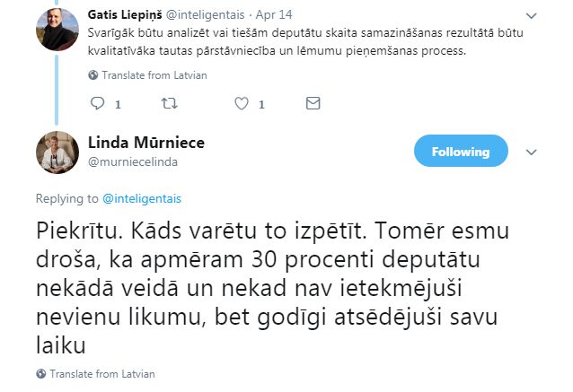The height and width of the screenshot is (392, 573).
Task: Click globe icon beside top Translate from Latvian
Action: click(93, 75)
